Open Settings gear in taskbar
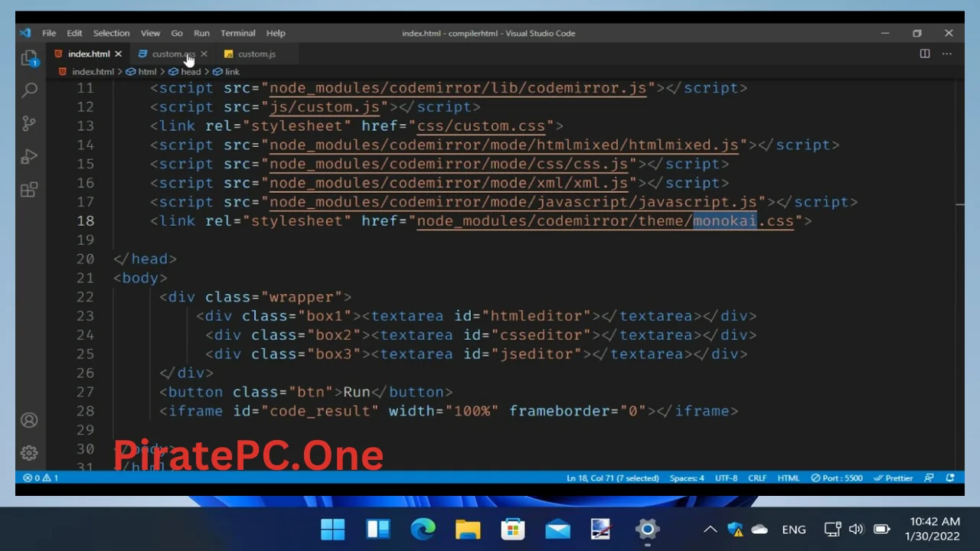Viewport: 980px width, 551px height. [647, 530]
